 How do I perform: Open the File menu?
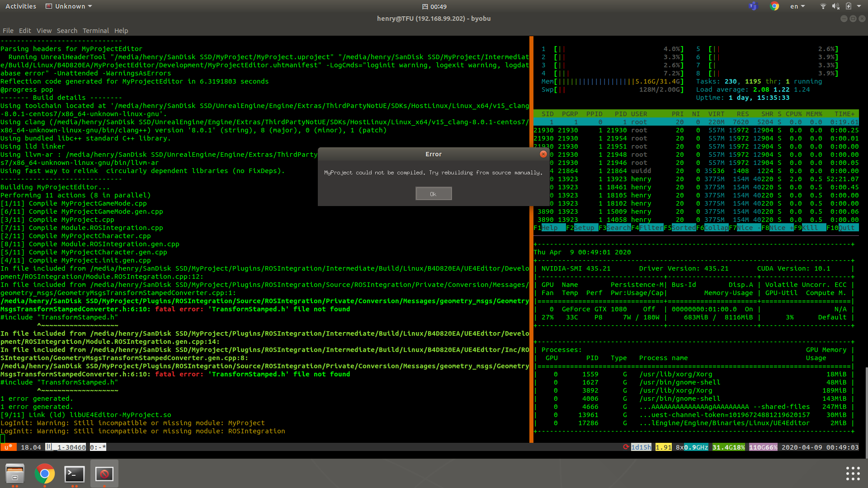[x=8, y=31]
